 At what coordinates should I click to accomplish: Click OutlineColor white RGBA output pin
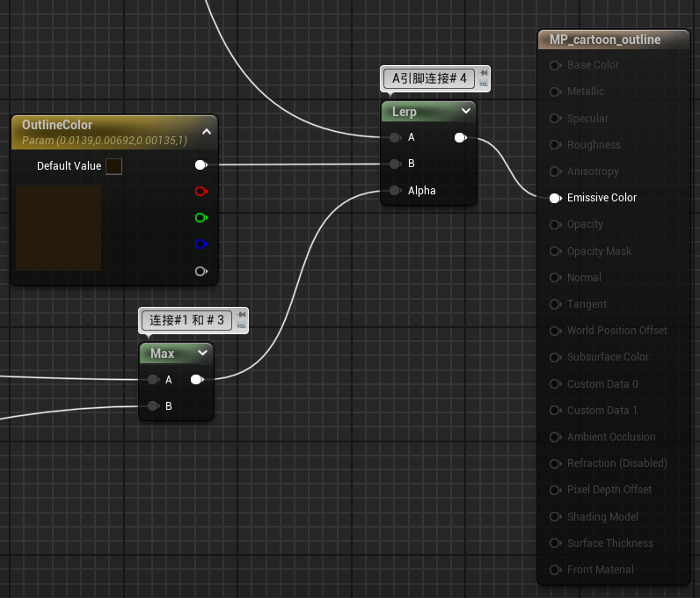tap(201, 164)
